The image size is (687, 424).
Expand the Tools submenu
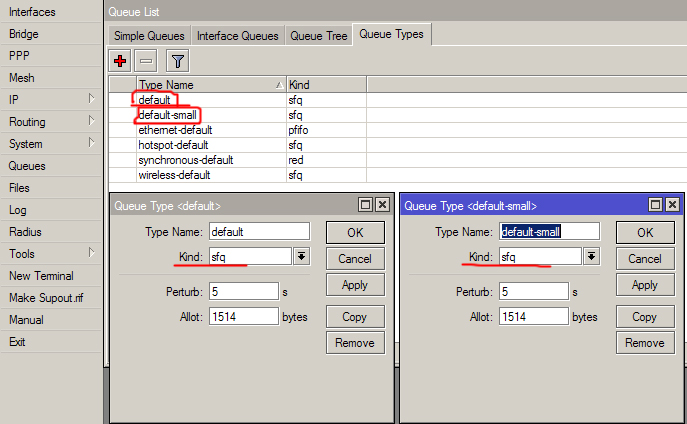coord(51,254)
